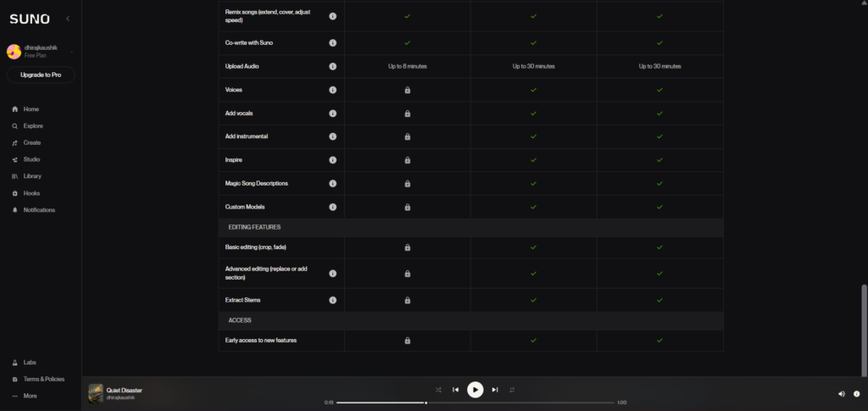The height and width of the screenshot is (411, 868).
Task: Click the dhirajkaushik profile avatar
Action: point(14,52)
